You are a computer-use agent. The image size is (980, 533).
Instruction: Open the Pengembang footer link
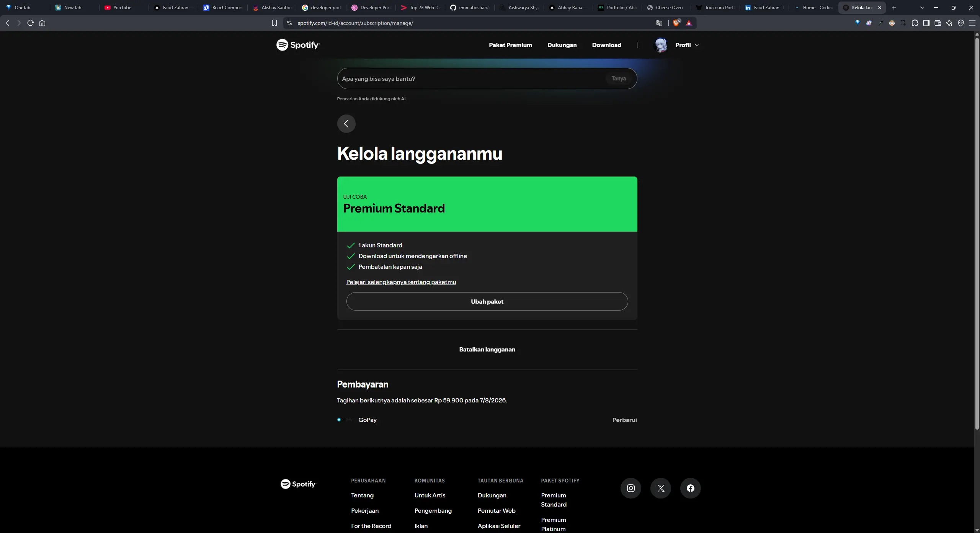tap(433, 511)
